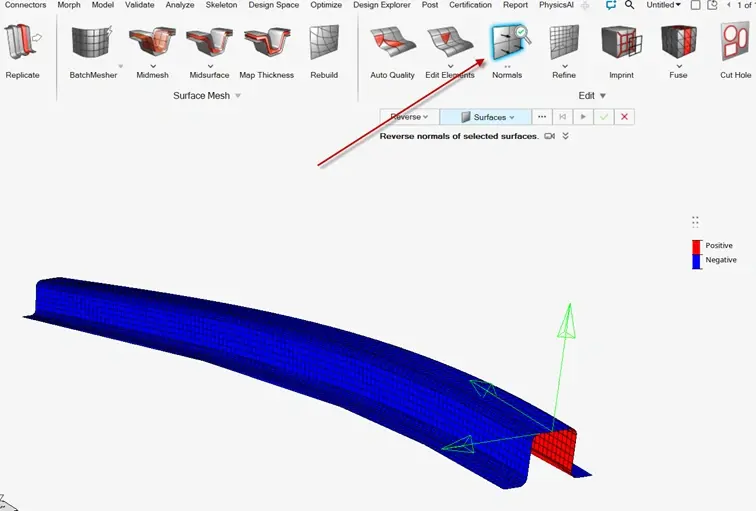Image resolution: width=756 pixels, height=511 pixels.
Task: Open the Validate ribbon tab
Action: pyautogui.click(x=139, y=5)
